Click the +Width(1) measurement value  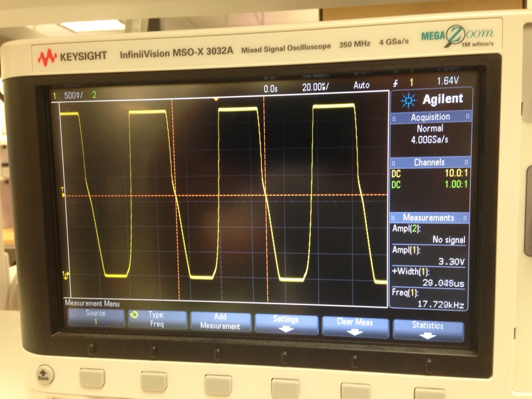click(x=443, y=283)
